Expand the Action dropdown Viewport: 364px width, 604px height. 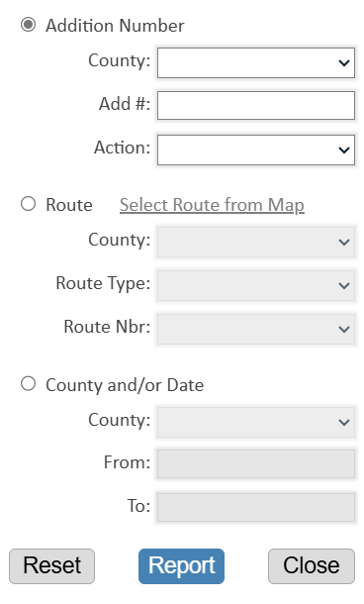[x=256, y=150]
